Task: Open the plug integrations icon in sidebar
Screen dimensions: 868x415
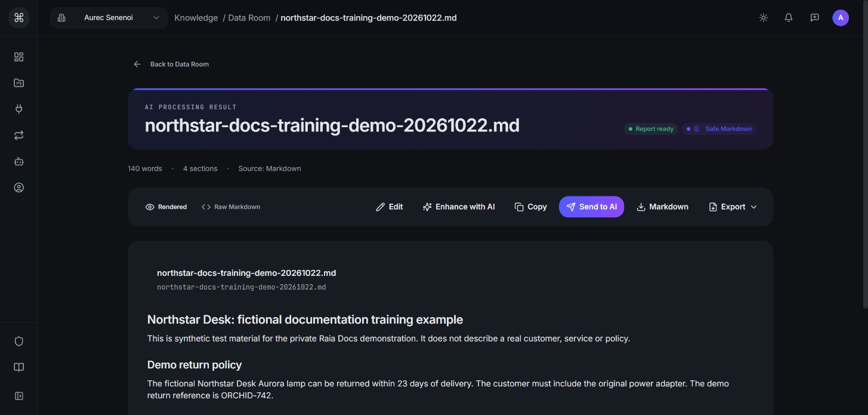Action: click(18, 109)
